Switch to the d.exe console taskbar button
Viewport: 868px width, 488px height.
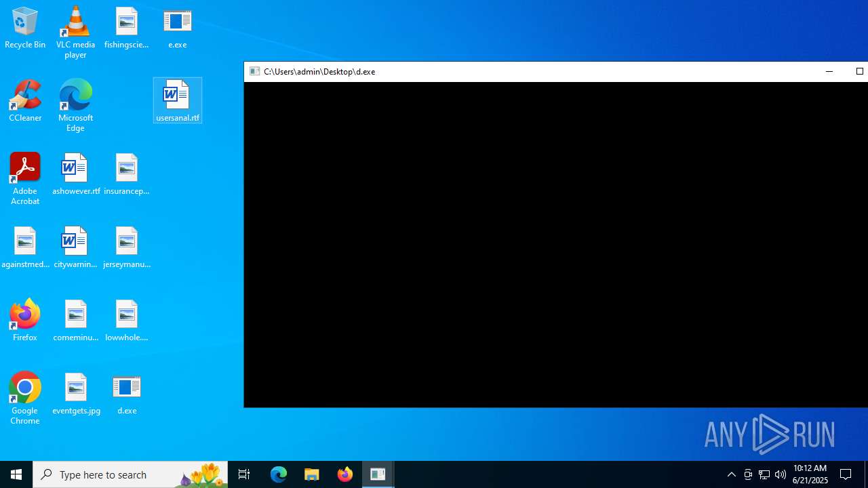click(x=378, y=474)
